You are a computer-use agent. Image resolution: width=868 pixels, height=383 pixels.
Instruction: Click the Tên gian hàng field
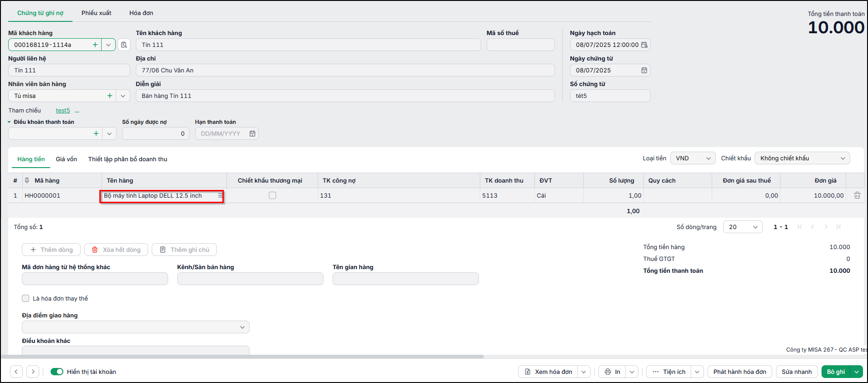pos(406,279)
